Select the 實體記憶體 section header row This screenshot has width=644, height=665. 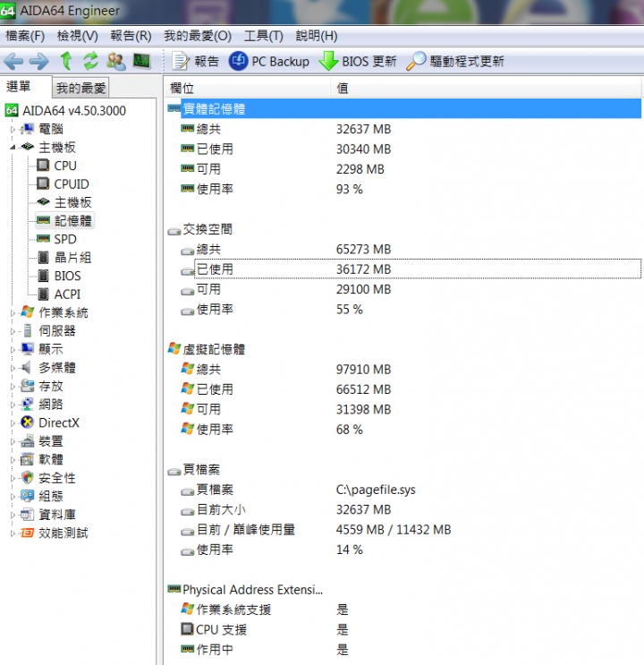coord(404,109)
